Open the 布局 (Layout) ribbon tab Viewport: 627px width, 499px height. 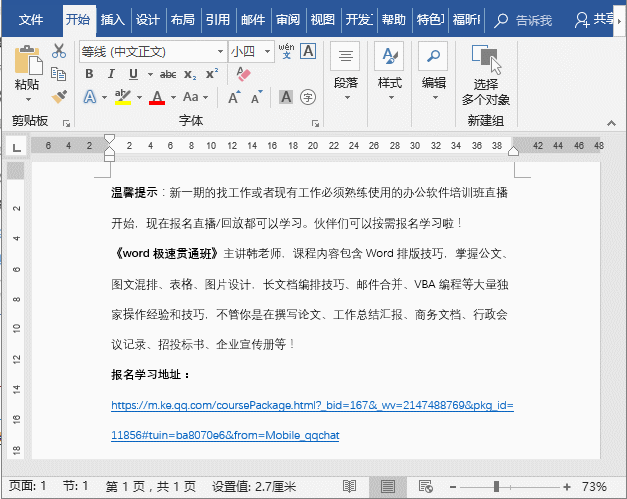[182, 19]
